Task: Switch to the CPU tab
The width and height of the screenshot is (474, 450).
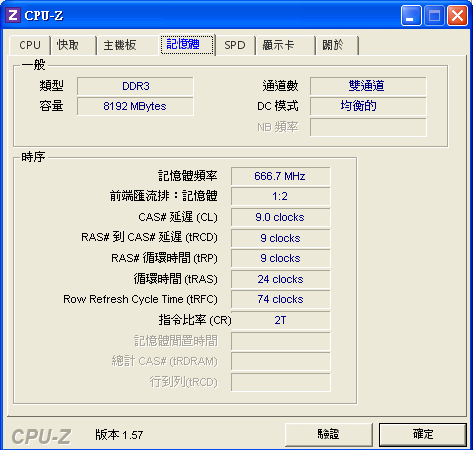Action: [x=30, y=45]
